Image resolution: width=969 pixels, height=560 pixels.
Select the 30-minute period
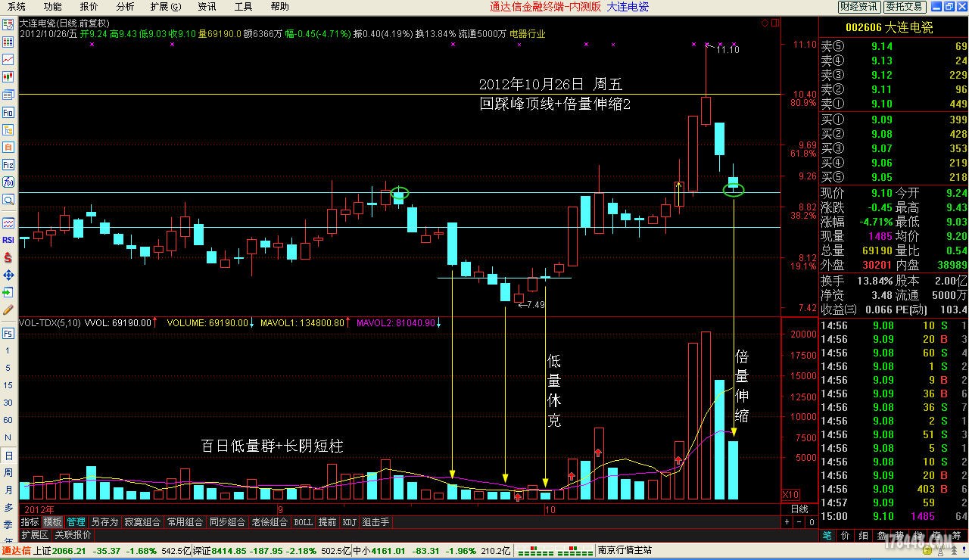click(8, 403)
